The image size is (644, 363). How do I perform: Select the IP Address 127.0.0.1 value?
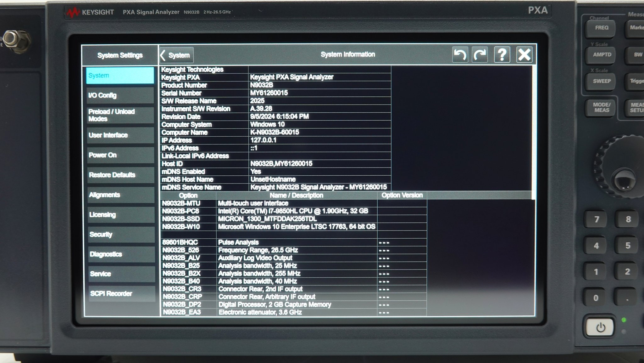263,140
